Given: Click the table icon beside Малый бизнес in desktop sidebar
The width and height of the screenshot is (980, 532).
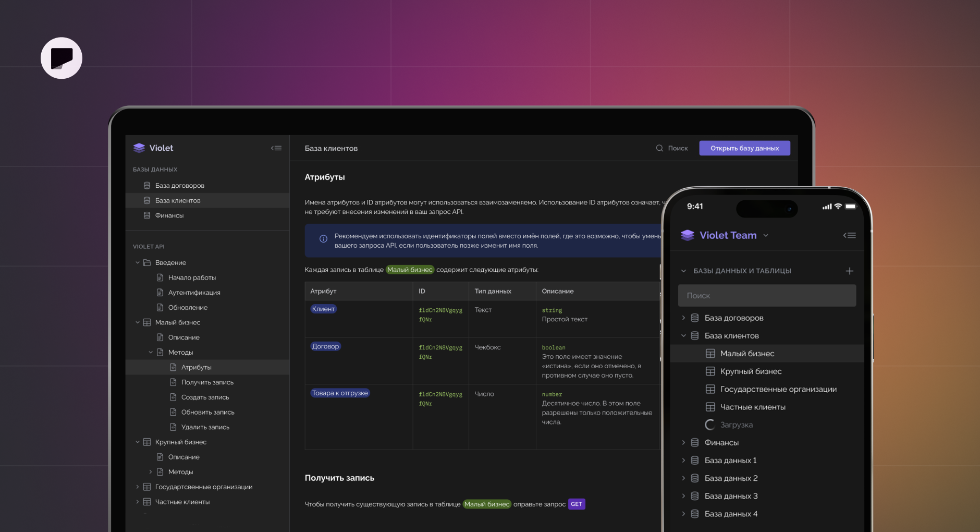Looking at the screenshot, I should pos(147,322).
